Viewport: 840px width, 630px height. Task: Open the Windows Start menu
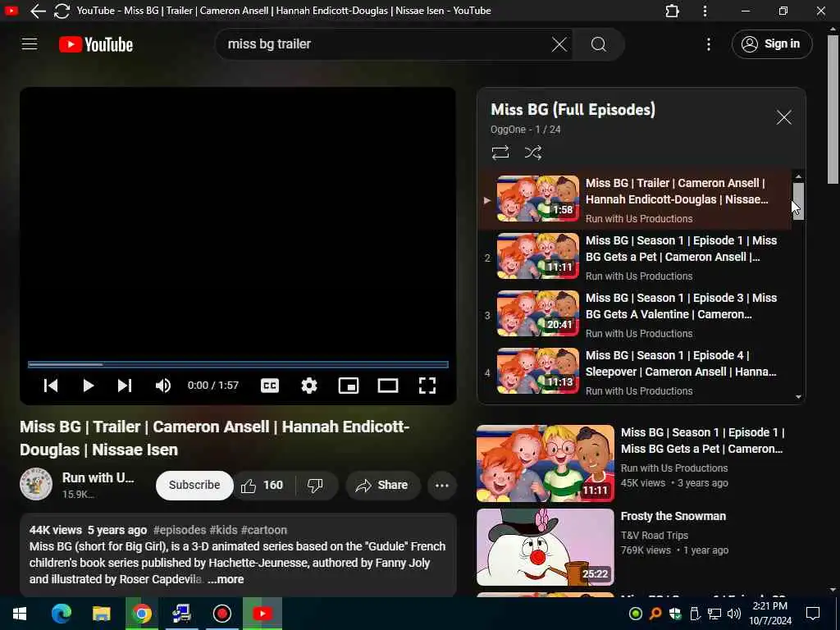(x=20, y=614)
